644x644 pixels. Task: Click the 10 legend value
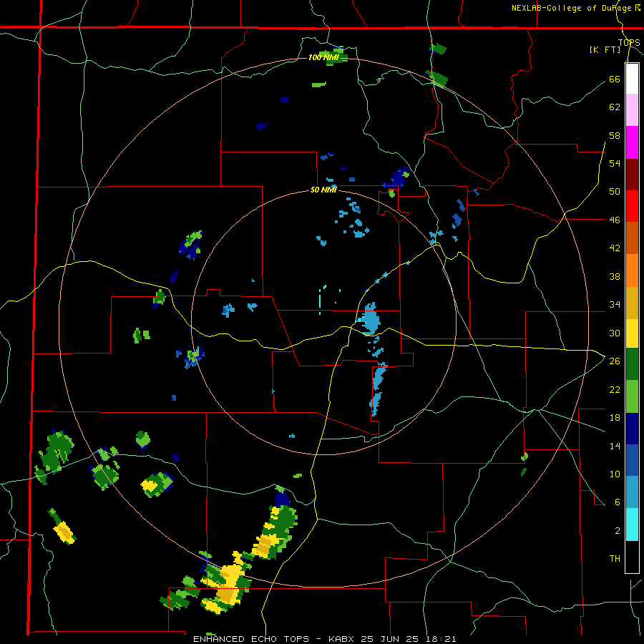pos(615,474)
